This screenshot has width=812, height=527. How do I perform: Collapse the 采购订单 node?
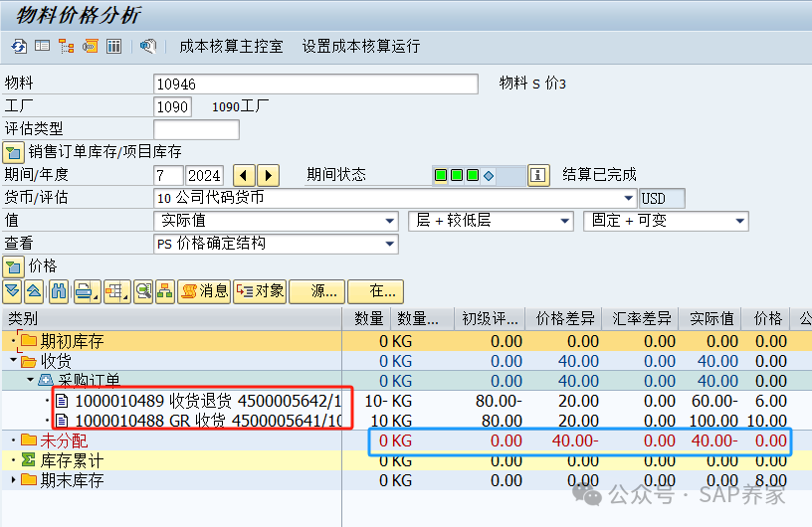tap(30, 380)
